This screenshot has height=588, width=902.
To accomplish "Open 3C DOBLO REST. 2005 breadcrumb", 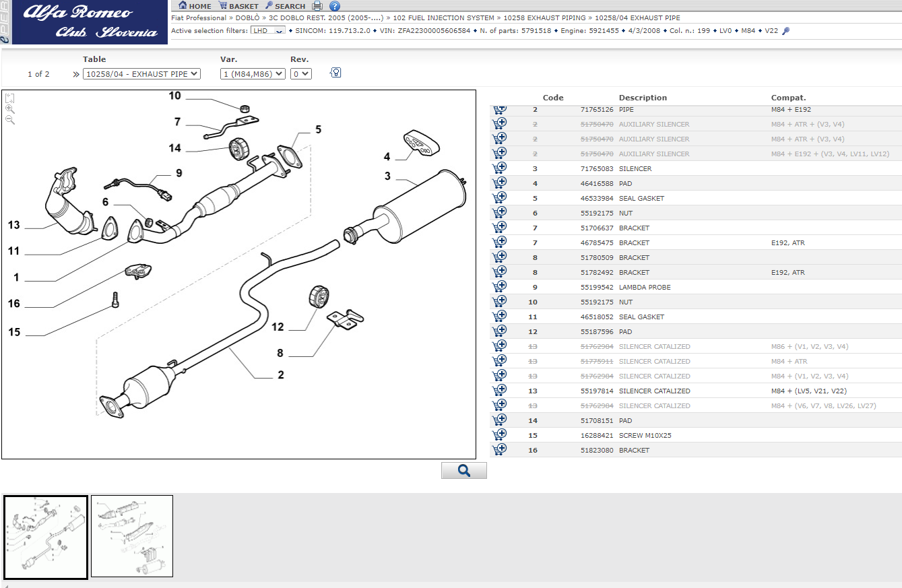I will [x=326, y=18].
